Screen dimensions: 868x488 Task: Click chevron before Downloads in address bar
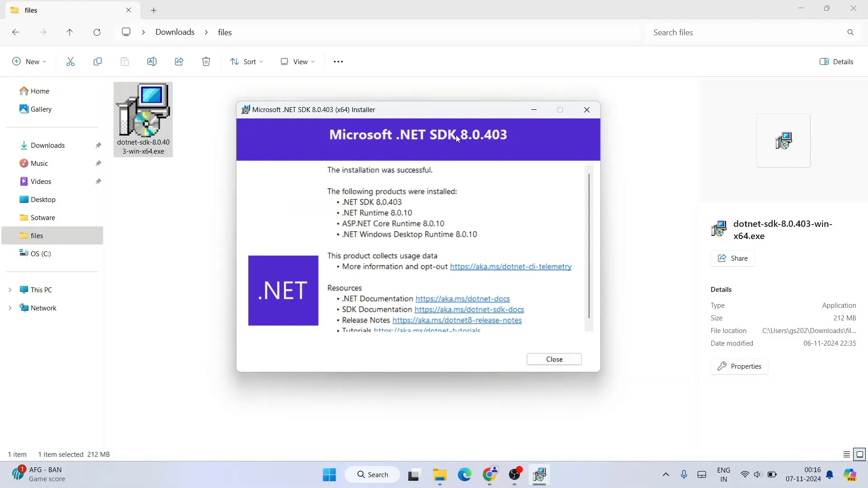pyautogui.click(x=143, y=32)
